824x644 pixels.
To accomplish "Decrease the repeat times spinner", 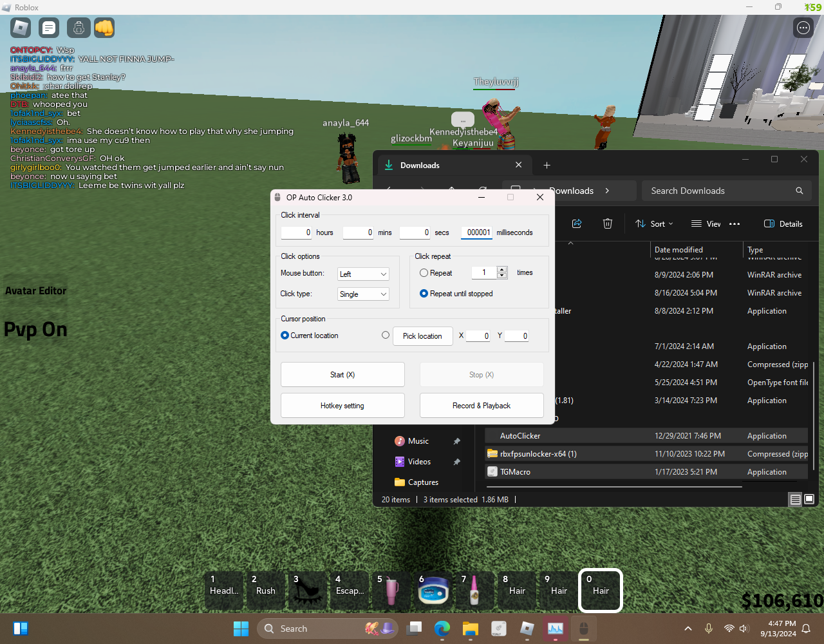I will coord(502,276).
